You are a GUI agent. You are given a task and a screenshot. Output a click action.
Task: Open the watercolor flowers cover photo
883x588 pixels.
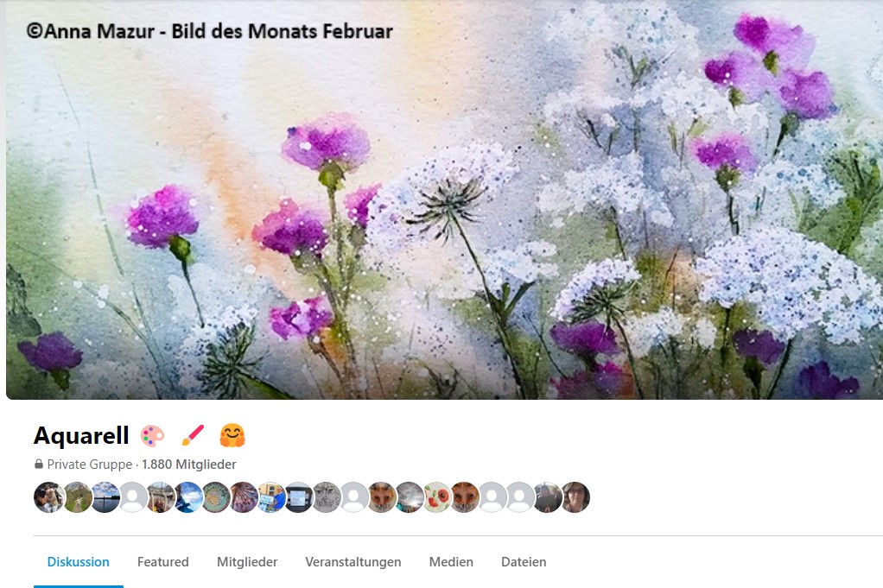click(x=444, y=199)
